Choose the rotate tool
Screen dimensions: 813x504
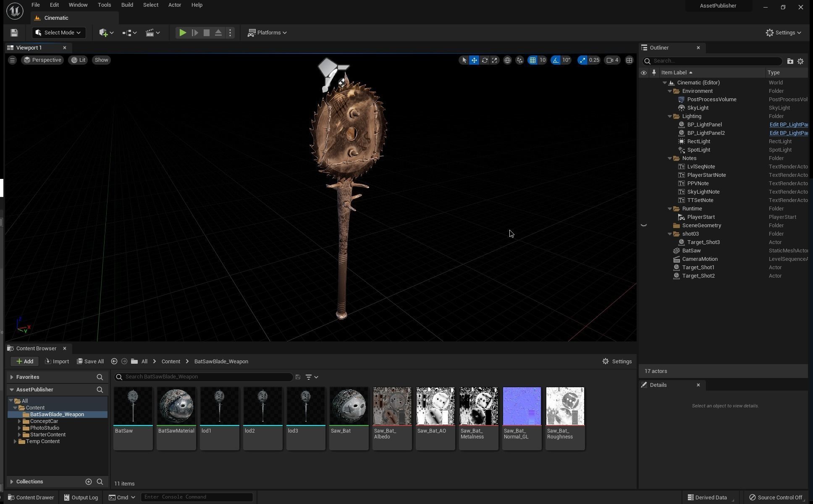(x=485, y=60)
